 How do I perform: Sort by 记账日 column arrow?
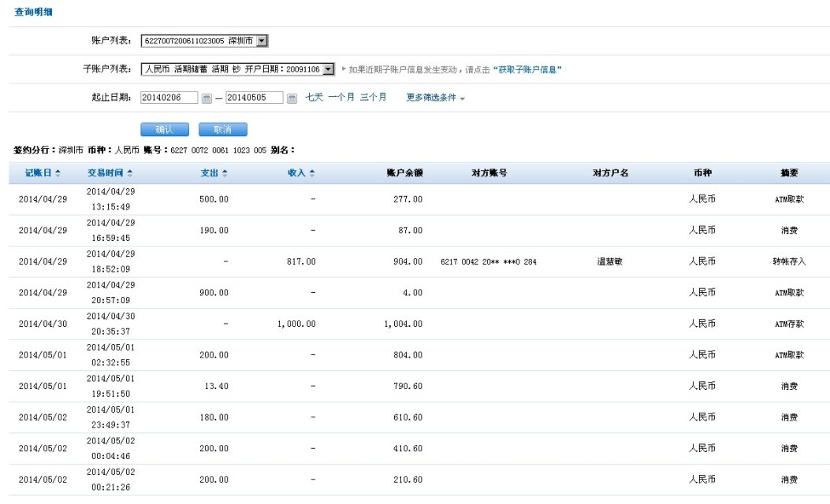[58, 173]
